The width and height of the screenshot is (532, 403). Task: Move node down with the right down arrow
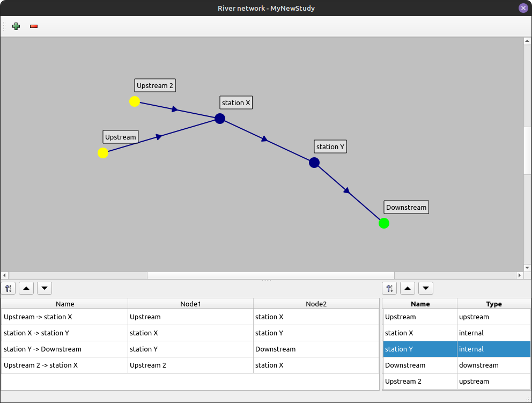(426, 288)
